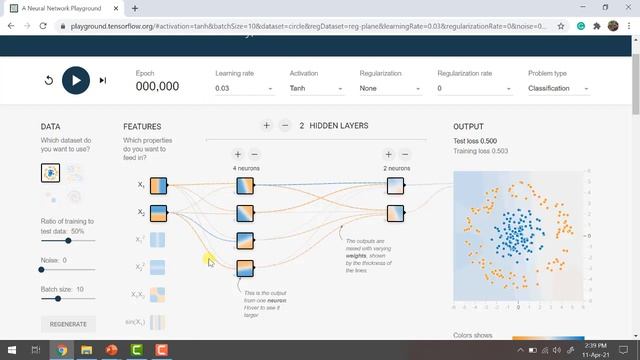
Task: Click the Epoch counter value 000,000
Action: pos(157,86)
